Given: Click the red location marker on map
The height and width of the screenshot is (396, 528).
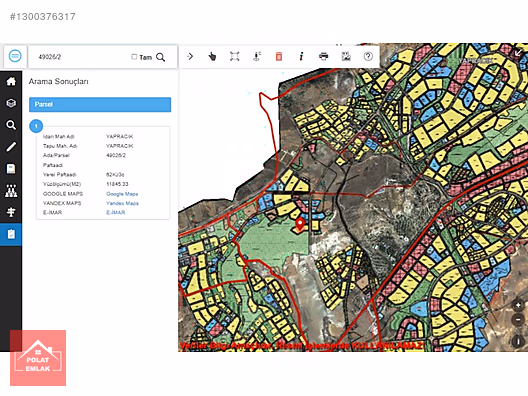Looking at the screenshot, I should pyautogui.click(x=300, y=224).
